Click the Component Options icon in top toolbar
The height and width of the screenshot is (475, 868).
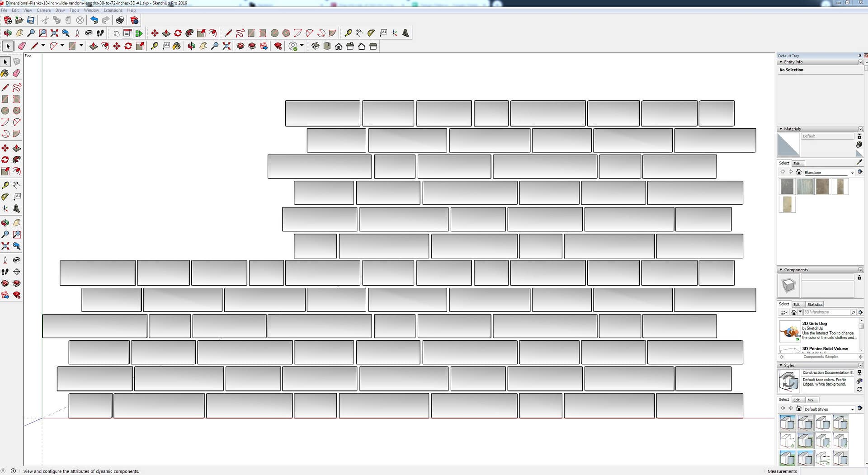127,33
